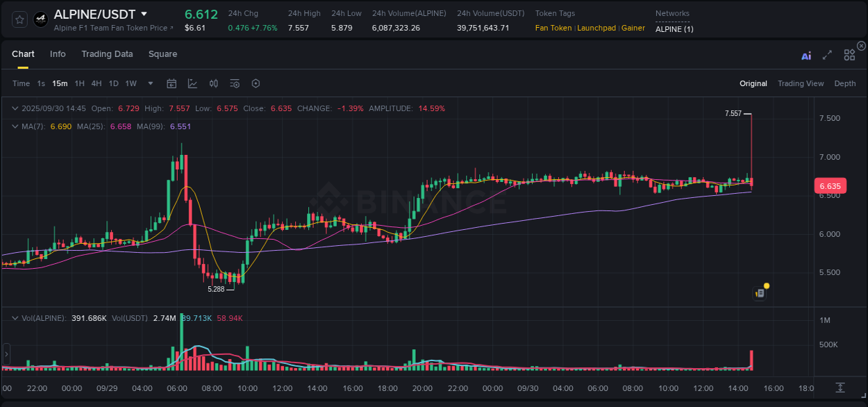Toggle ALPINE/USDT as a favorite star
868x407 pixels.
click(20, 19)
